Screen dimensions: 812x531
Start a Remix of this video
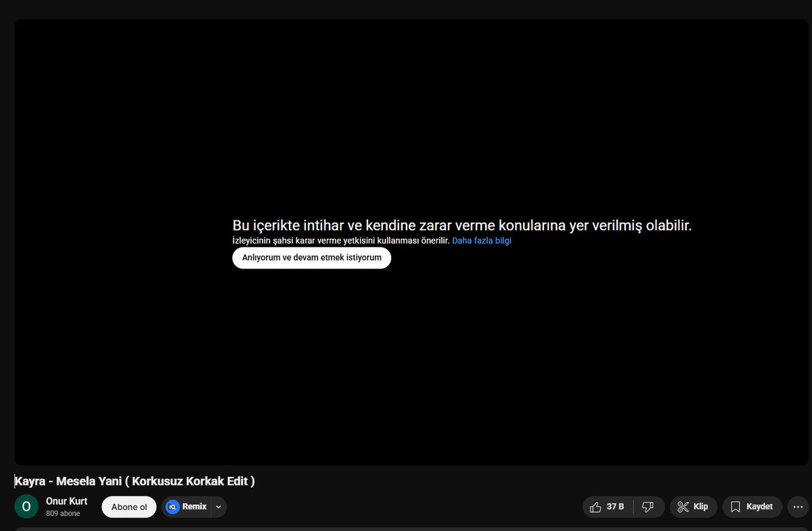click(186, 507)
